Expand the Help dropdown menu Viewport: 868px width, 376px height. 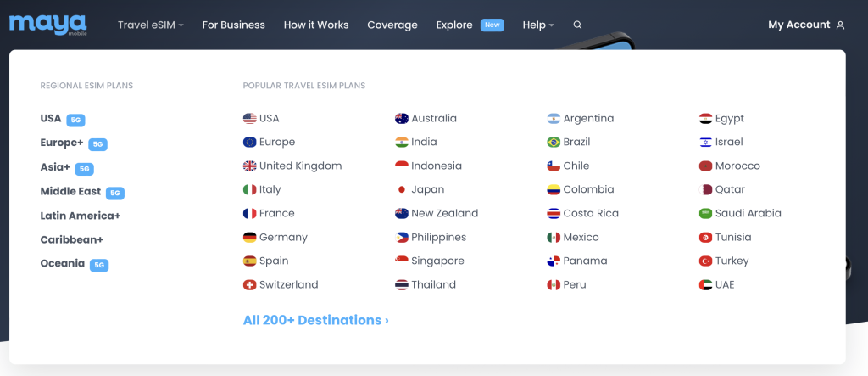tap(538, 25)
